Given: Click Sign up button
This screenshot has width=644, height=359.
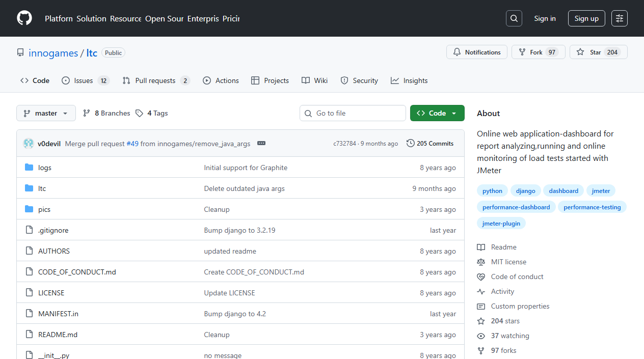Looking at the screenshot, I should click(x=586, y=18).
